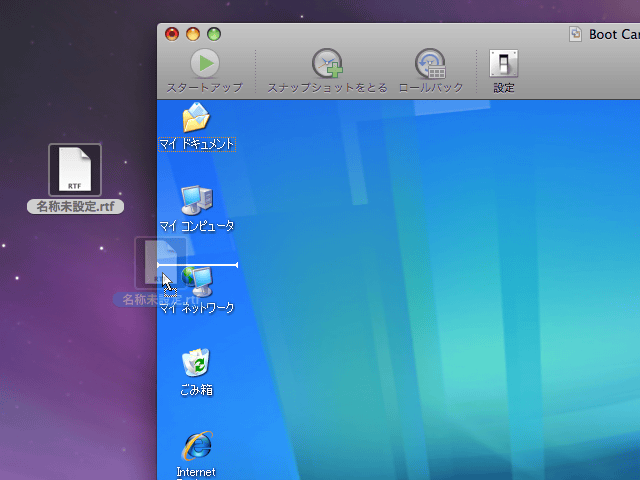Image resolution: width=640 pixels, height=480 pixels.
Task: Close the Boot Camp window with the red button
Action: 172,34
